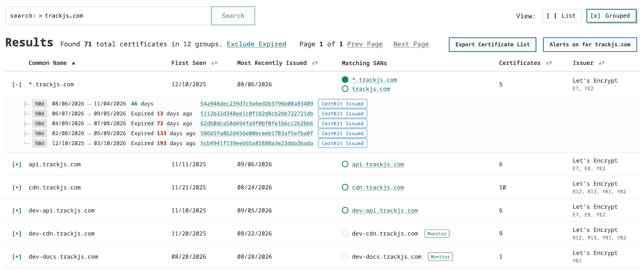The width and height of the screenshot is (644, 270).
Task: Collapse the *.trackjs.com group
Action: [x=17, y=85]
